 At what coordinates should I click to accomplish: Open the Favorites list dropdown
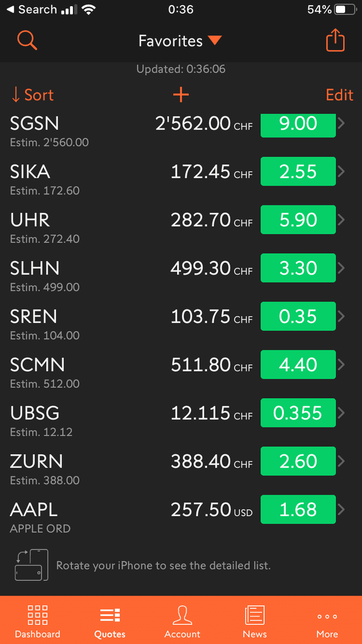181,41
